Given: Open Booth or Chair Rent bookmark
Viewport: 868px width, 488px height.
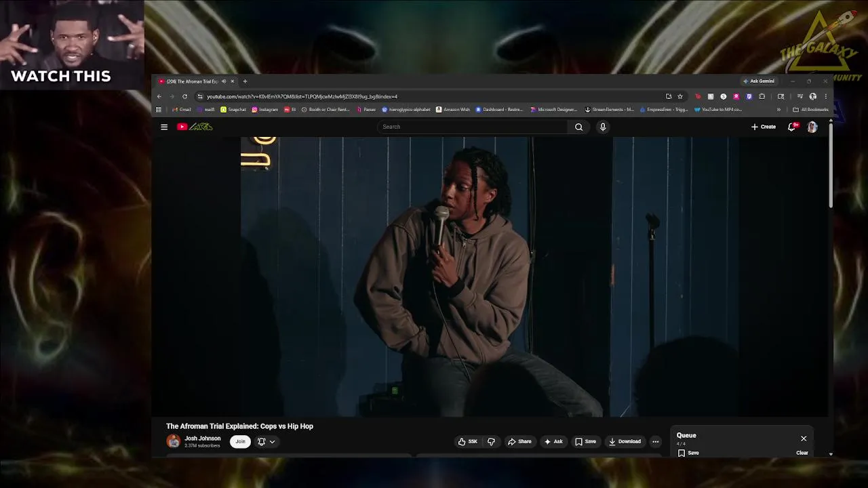Looking at the screenshot, I should click(325, 110).
